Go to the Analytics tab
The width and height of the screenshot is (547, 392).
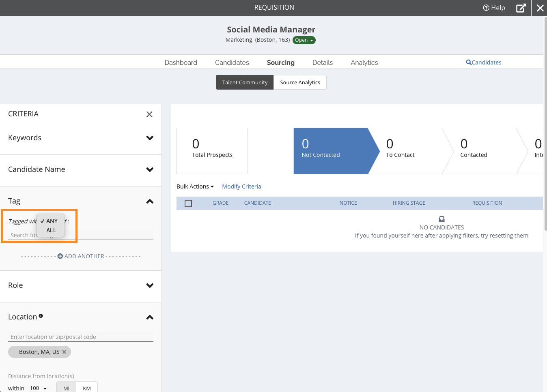click(364, 62)
